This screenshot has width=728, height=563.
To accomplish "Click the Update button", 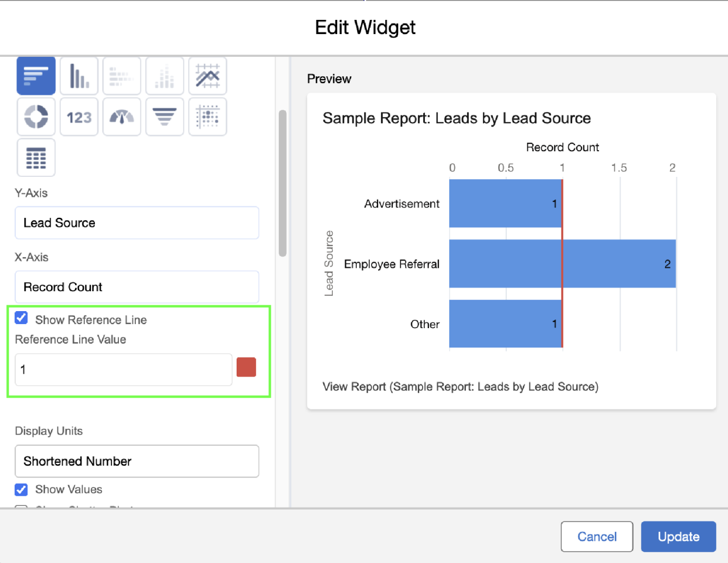I will tap(678, 537).
